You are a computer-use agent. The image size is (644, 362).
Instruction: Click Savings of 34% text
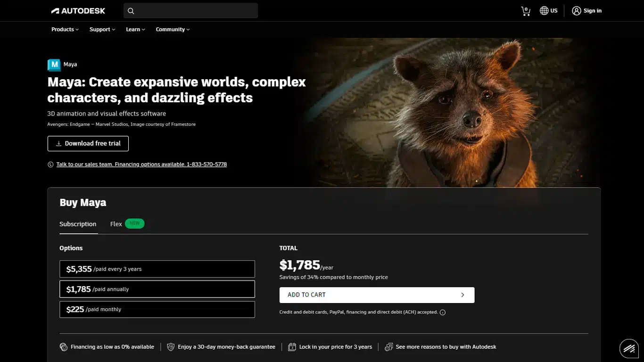[x=333, y=278]
